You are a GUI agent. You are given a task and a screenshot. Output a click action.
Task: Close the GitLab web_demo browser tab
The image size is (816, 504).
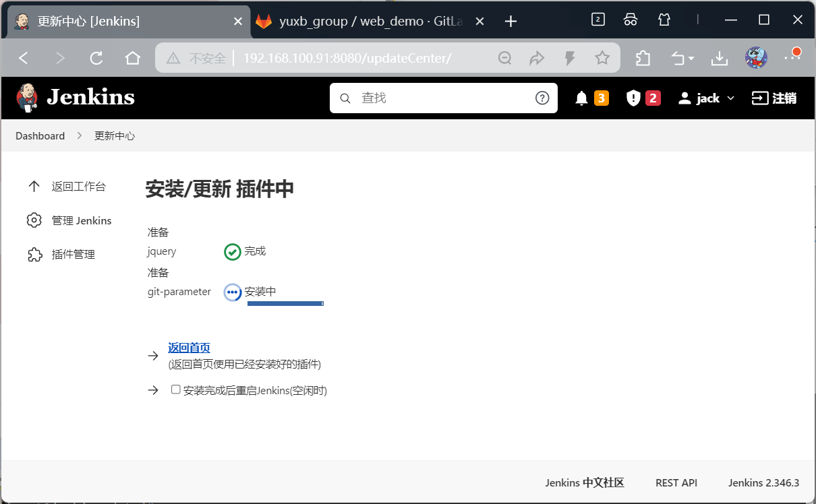(x=479, y=22)
